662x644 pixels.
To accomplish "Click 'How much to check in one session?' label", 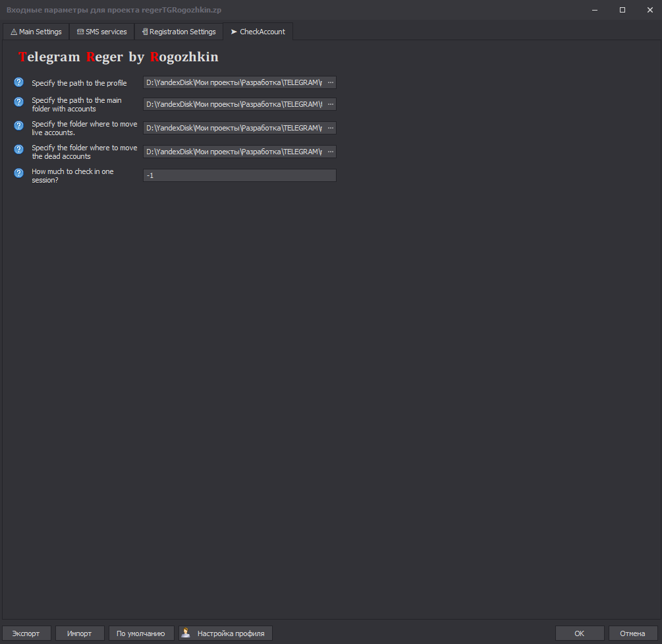I will [72, 176].
